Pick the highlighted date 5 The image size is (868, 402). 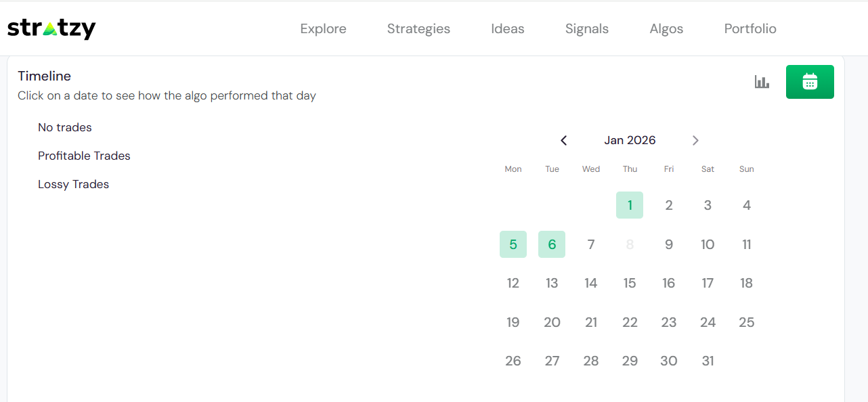pyautogui.click(x=513, y=244)
